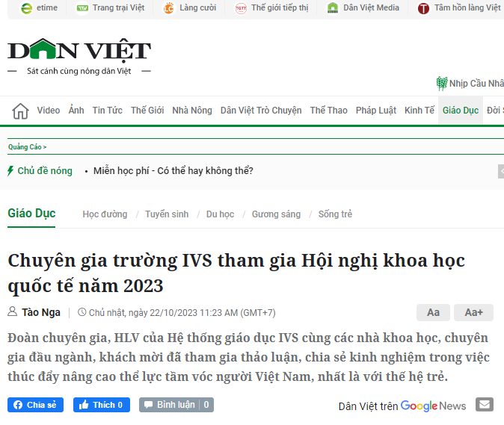
Task: Go to the Thể Thao section
Action: pyautogui.click(x=328, y=111)
